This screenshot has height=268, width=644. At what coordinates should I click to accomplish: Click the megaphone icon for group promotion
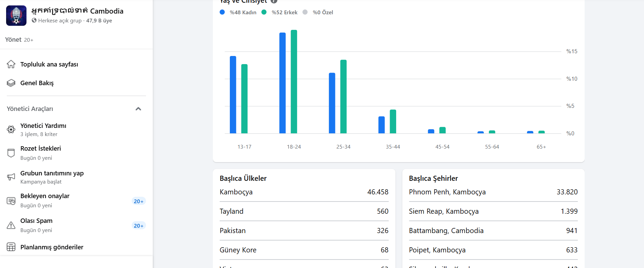coord(11,177)
